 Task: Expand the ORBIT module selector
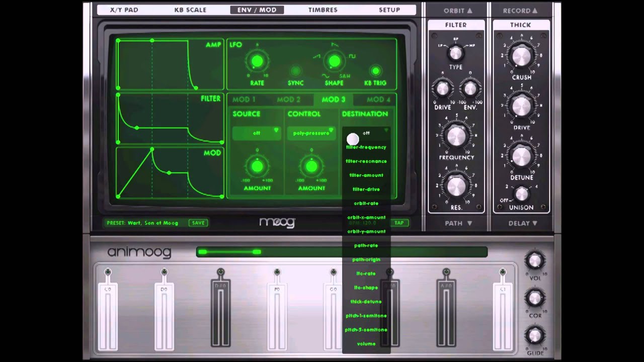click(458, 10)
